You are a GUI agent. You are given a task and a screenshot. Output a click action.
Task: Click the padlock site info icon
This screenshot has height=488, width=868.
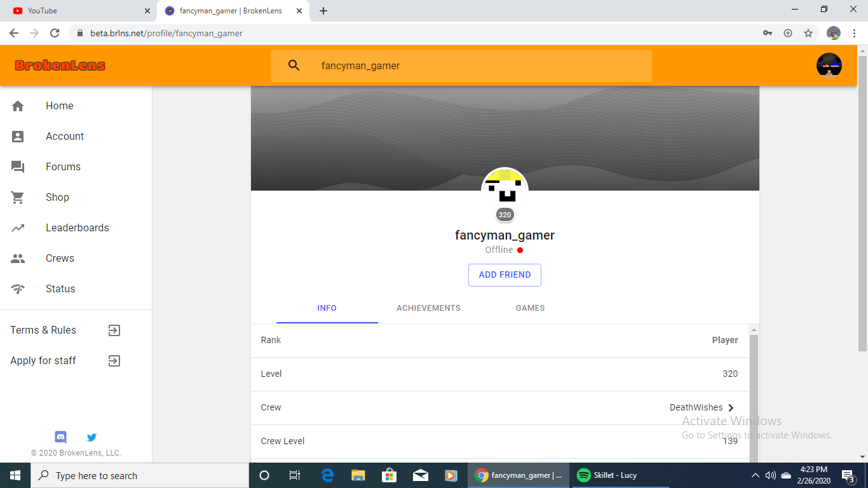click(x=80, y=33)
